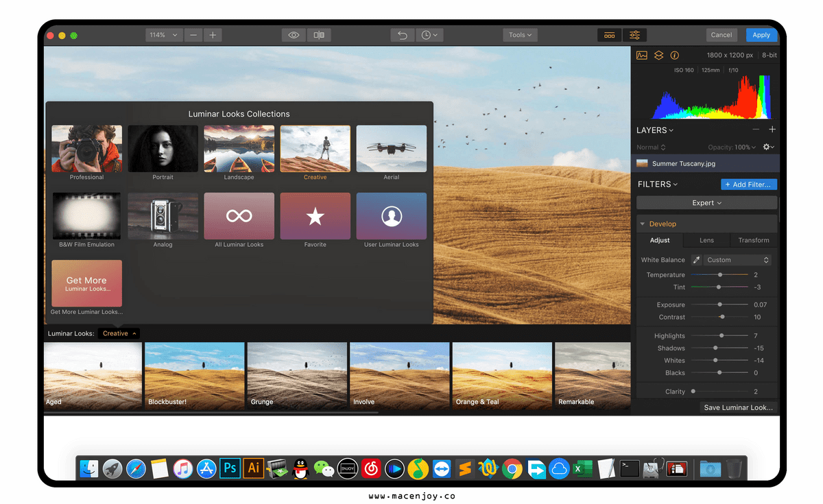Open the Creative looks category selector
This screenshot has height=504, width=823.
point(119,333)
